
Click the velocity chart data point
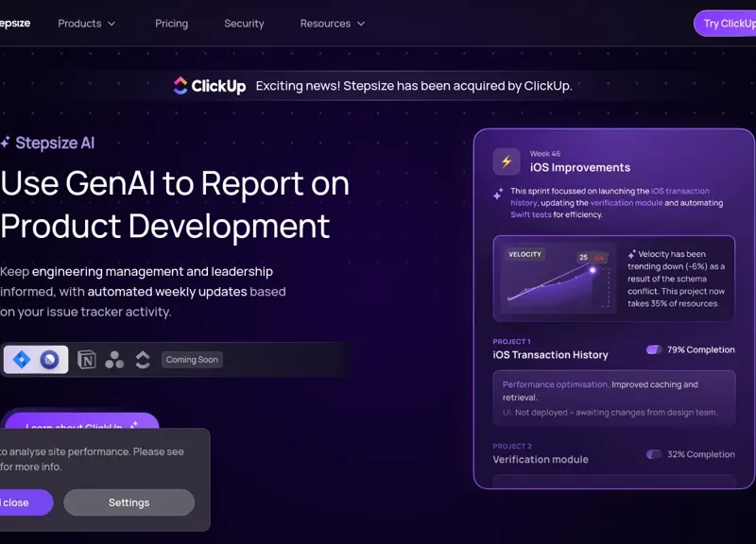click(x=593, y=270)
